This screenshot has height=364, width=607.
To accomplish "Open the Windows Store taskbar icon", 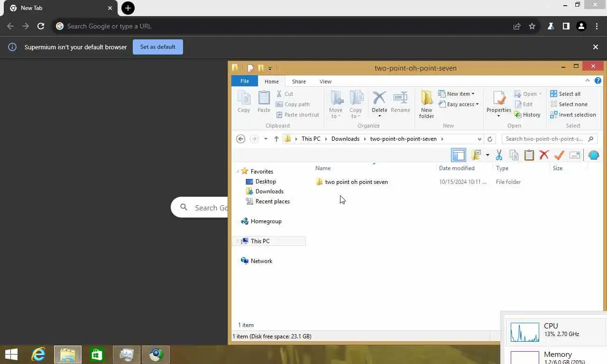I will click(97, 355).
